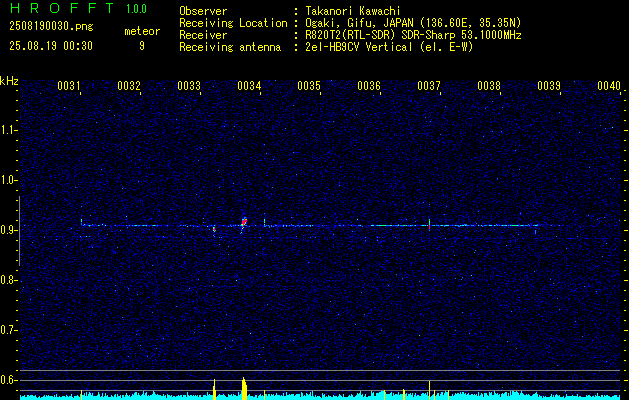Click the 0.8 kHz axis label
Image resolution: width=629 pixels, height=400 pixels.
(x=9, y=280)
